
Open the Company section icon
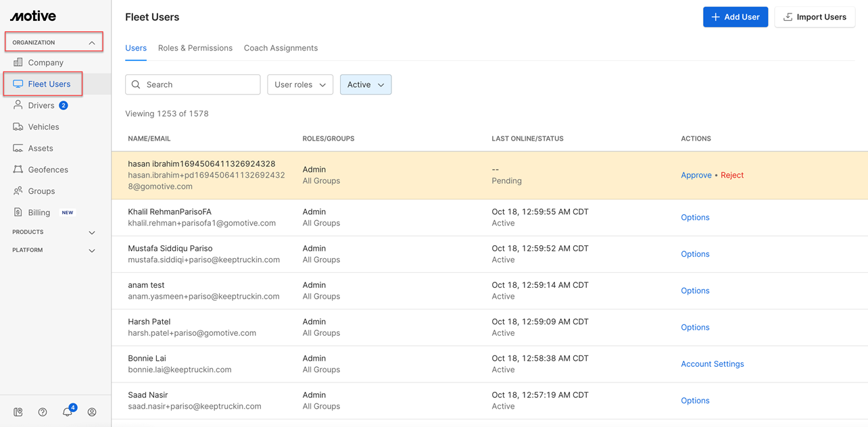pyautogui.click(x=18, y=62)
